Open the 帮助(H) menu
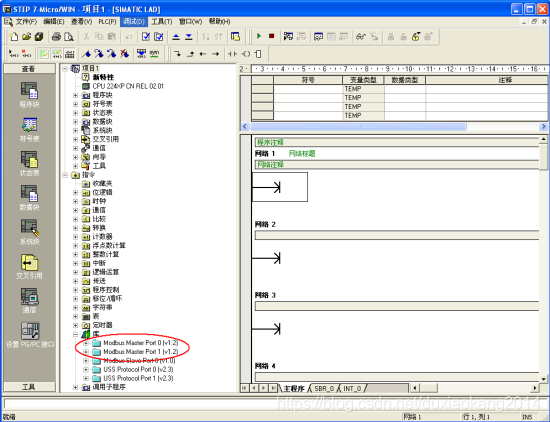 220,22
